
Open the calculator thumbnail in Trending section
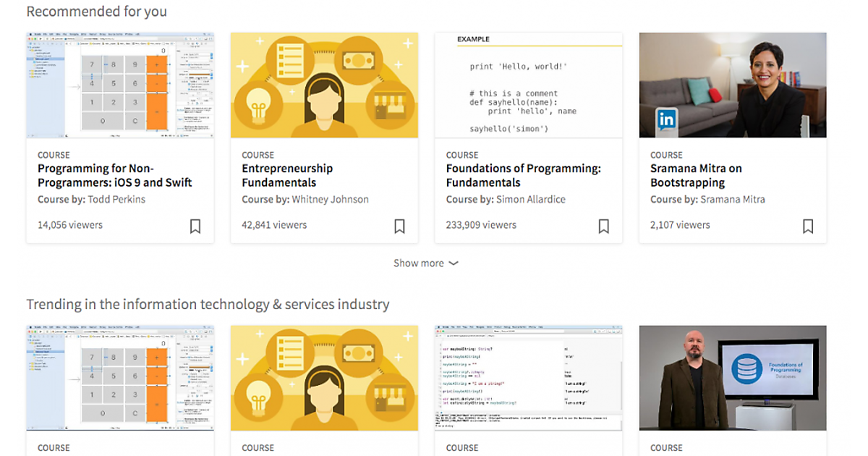[x=120, y=378]
